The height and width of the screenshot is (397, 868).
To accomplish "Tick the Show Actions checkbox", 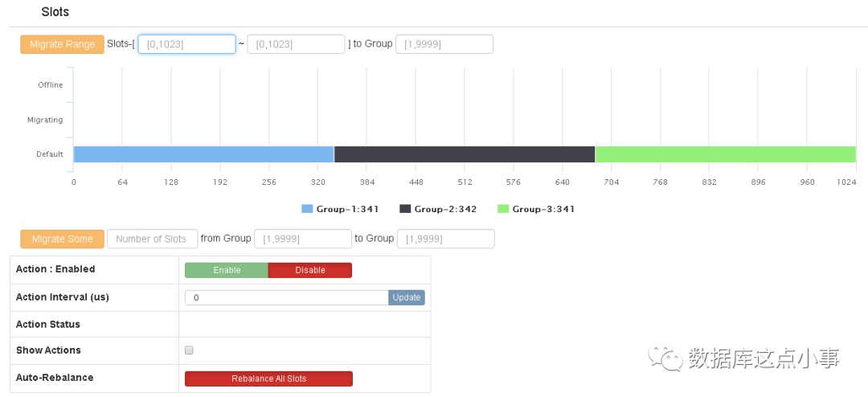I will click(189, 350).
